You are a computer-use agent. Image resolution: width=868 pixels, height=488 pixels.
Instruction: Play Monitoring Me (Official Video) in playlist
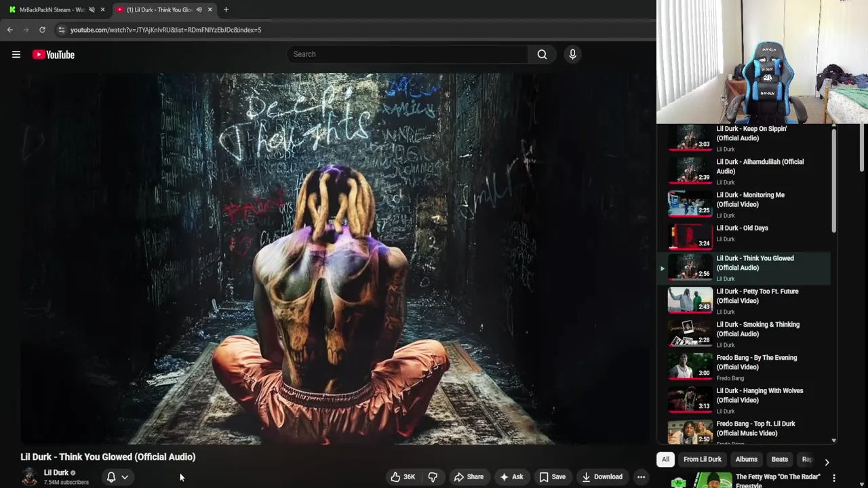[745, 204]
